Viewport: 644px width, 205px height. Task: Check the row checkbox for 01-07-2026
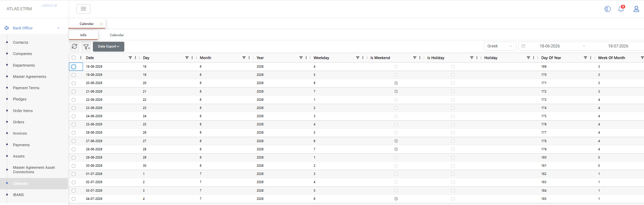pyautogui.click(x=73, y=174)
